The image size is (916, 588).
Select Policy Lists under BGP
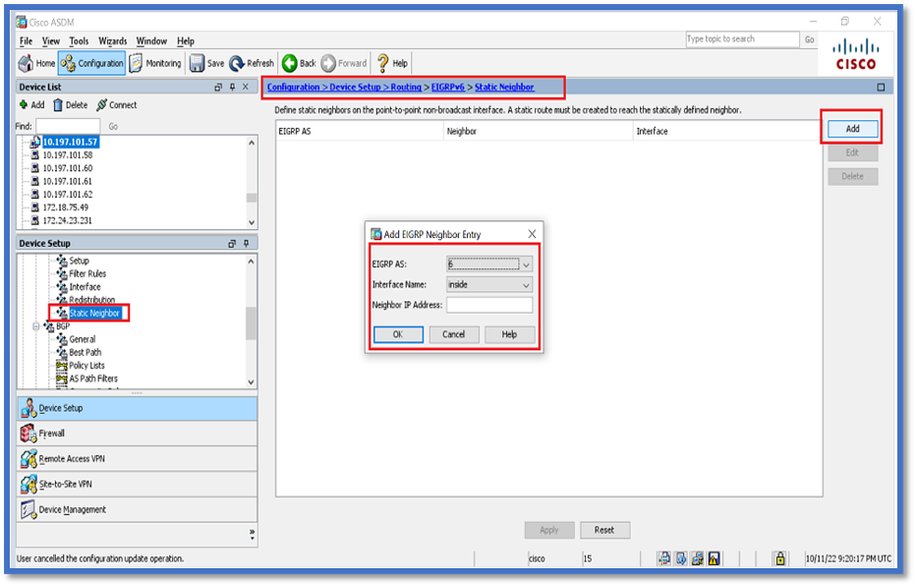pos(87,366)
